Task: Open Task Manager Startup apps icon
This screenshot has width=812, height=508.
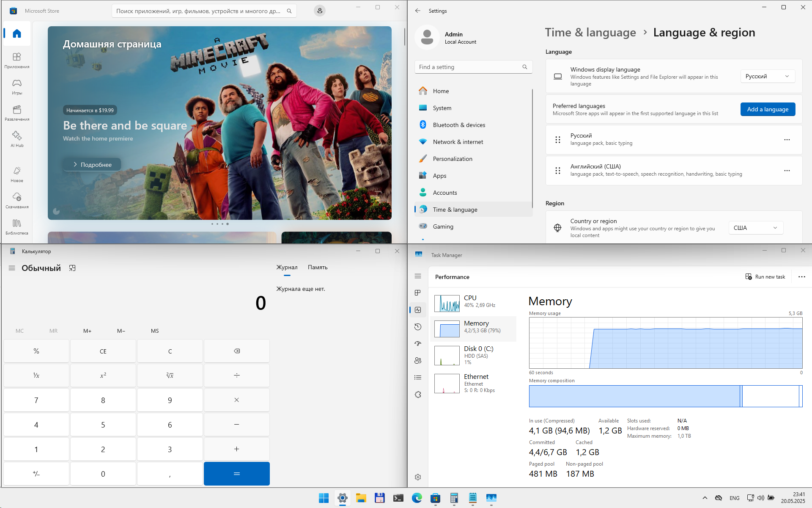Action: tap(418, 344)
